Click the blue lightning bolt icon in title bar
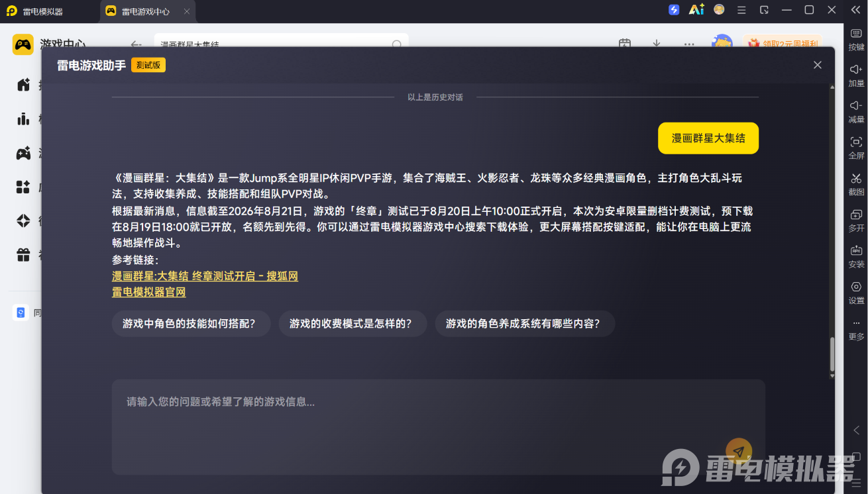 pos(674,10)
